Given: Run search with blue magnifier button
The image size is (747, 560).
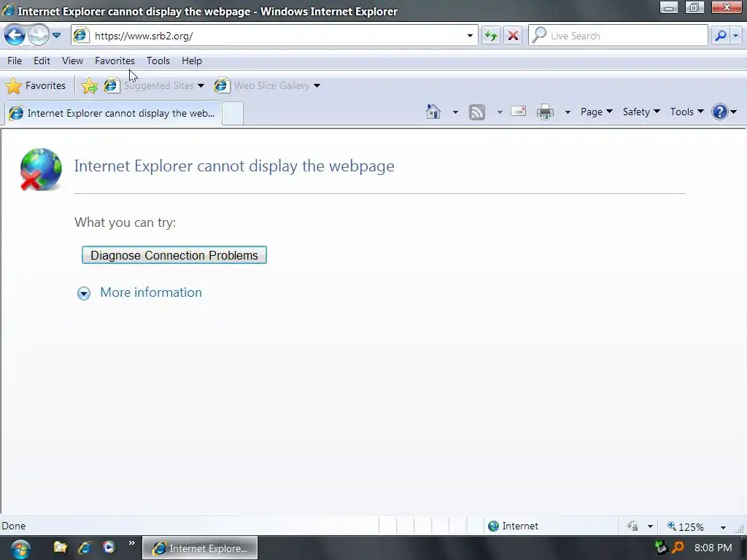Looking at the screenshot, I should [x=721, y=36].
